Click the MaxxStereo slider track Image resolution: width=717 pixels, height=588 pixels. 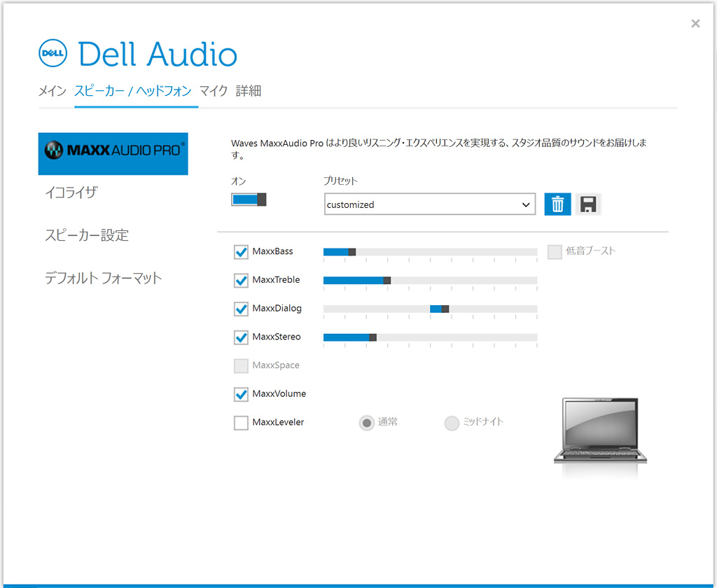431,337
